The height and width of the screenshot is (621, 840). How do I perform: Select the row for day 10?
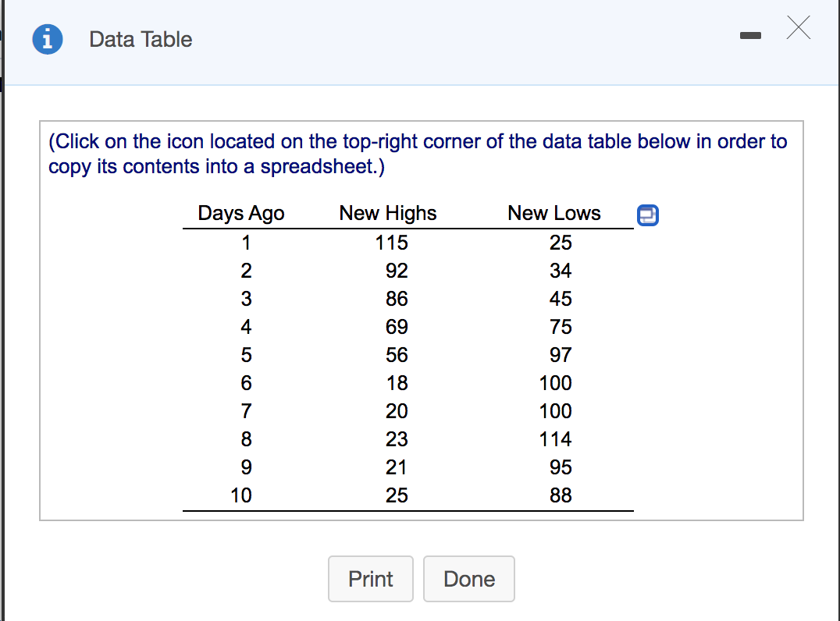[242, 495]
